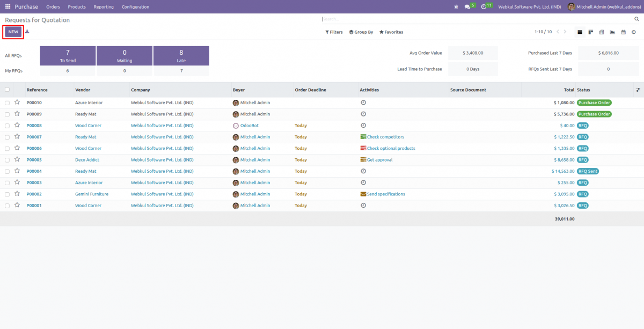Open the Calendar view
644x329 pixels.
tap(623, 32)
